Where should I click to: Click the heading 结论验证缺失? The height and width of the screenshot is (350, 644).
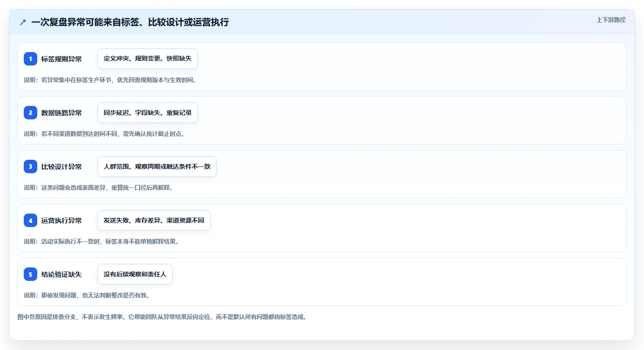61,275
